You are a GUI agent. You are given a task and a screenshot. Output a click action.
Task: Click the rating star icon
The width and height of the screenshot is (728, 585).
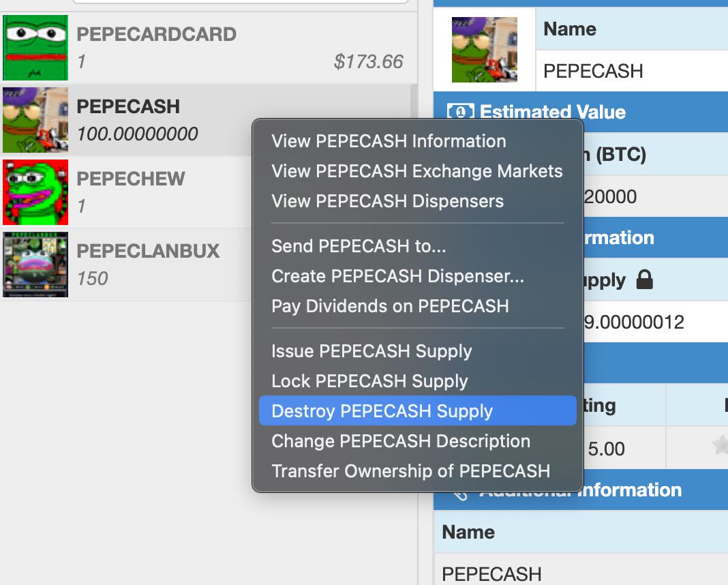(721, 445)
